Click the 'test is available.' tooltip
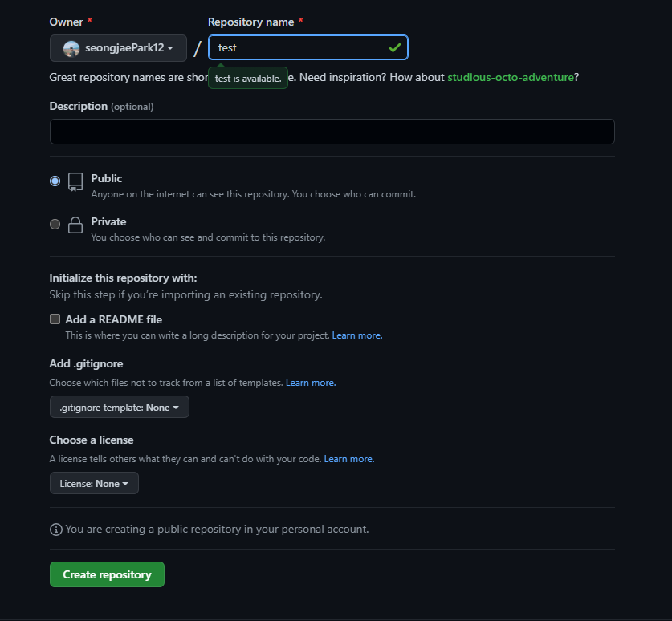Screen dimensions: 672x621 click(x=248, y=79)
